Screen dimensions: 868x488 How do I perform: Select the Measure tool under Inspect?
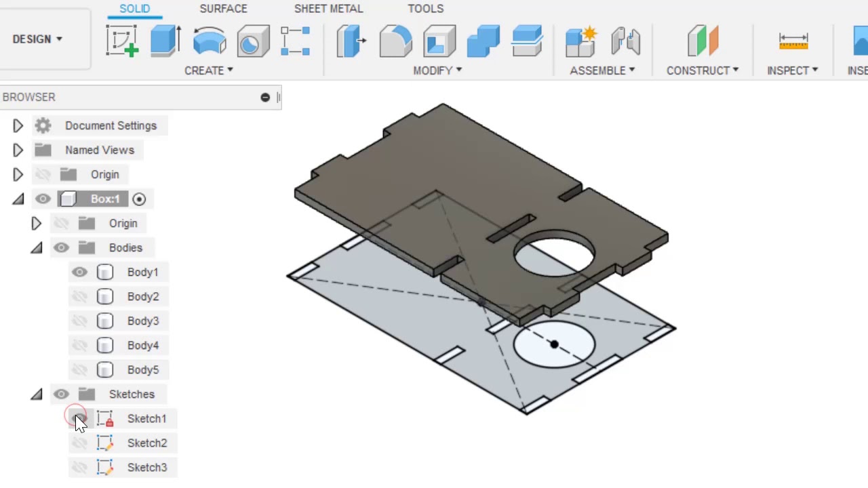tap(793, 41)
